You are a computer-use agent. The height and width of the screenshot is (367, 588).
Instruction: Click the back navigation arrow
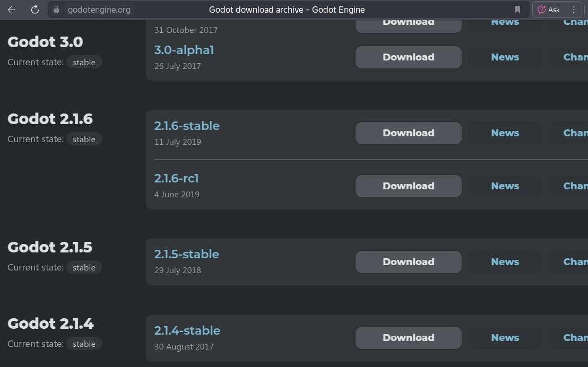coord(11,10)
